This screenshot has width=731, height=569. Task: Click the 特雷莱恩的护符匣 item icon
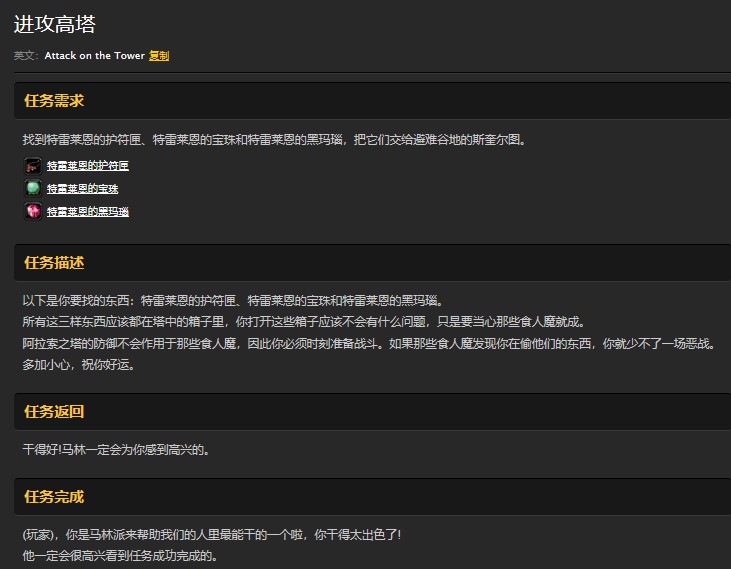(33, 166)
